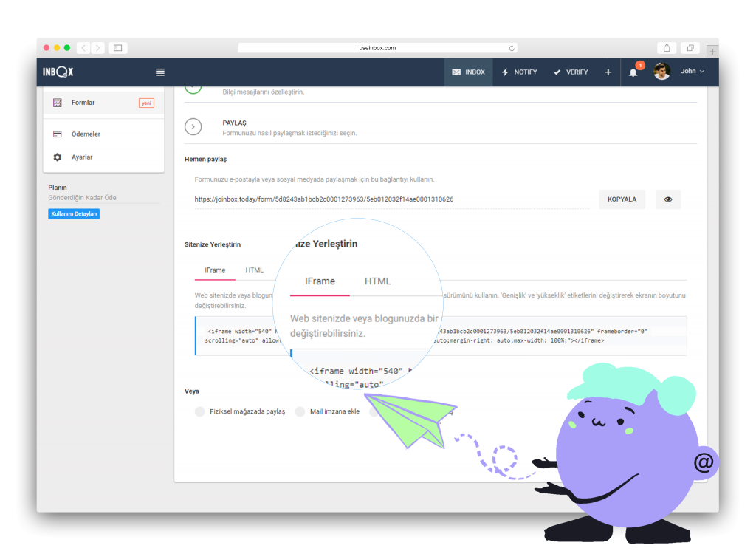Select Fiziksel mağazada paylaş option
The height and width of the screenshot is (551, 756).
(x=241, y=411)
